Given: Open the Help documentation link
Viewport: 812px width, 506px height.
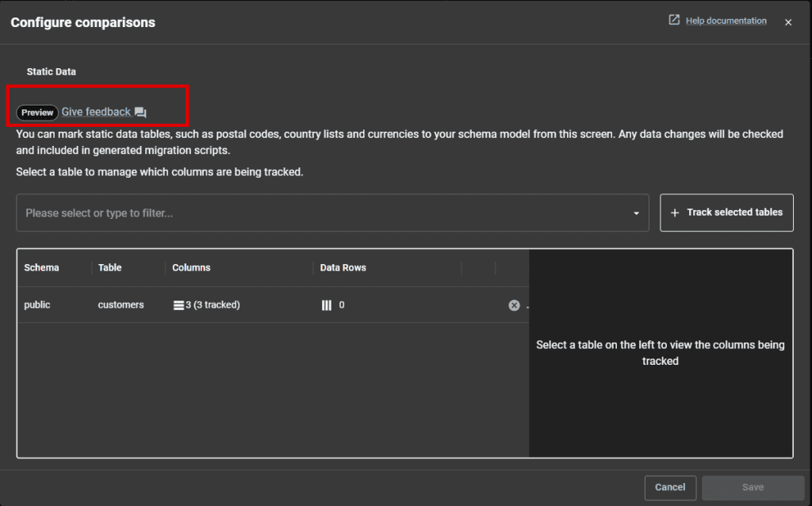Looking at the screenshot, I should [x=726, y=20].
